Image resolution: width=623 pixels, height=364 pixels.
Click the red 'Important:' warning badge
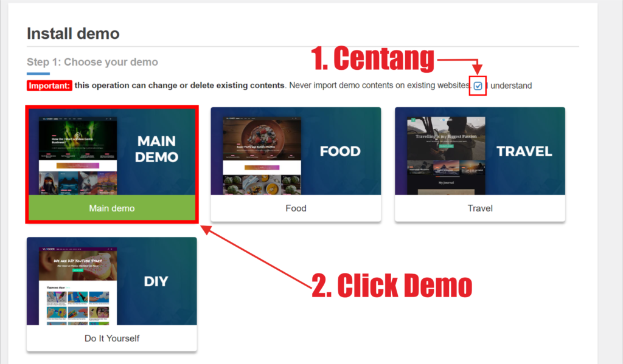click(50, 86)
